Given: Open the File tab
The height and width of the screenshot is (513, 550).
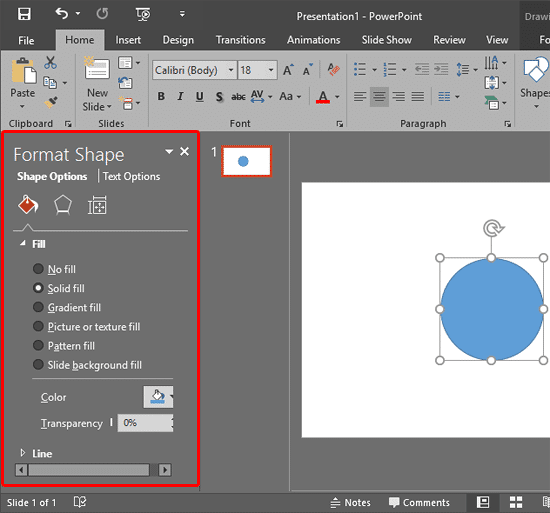Looking at the screenshot, I should pos(26,40).
